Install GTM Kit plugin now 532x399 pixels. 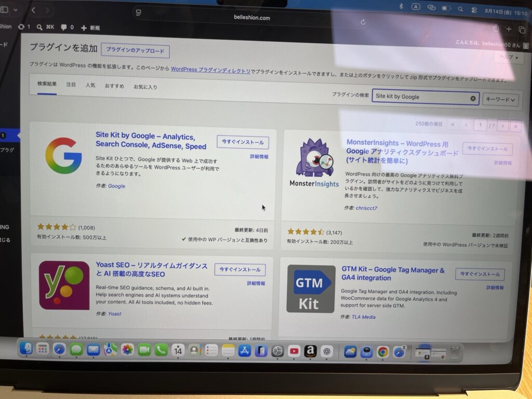[480, 274]
